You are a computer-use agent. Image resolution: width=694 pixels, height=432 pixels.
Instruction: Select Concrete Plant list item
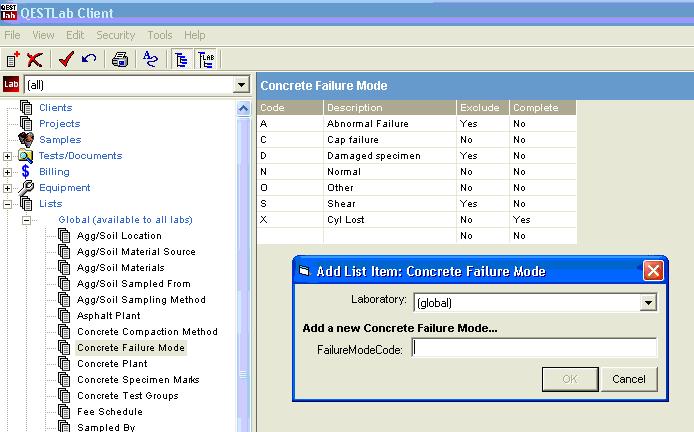click(x=113, y=364)
